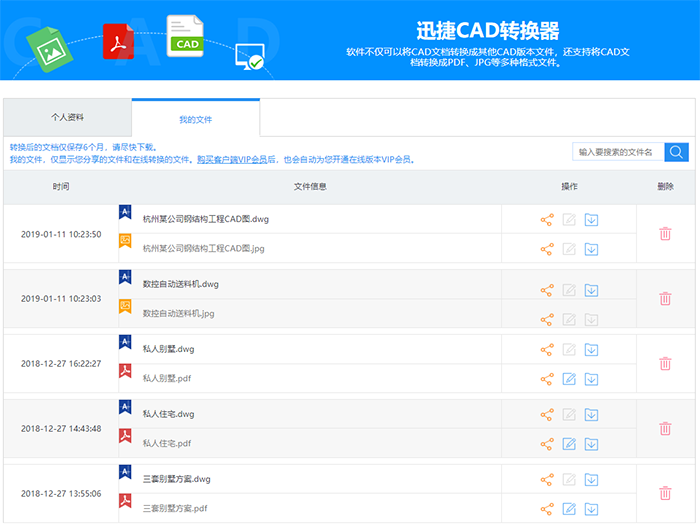Click the 时间 column header
Viewport: 700px width, 526px height.
[x=61, y=187]
